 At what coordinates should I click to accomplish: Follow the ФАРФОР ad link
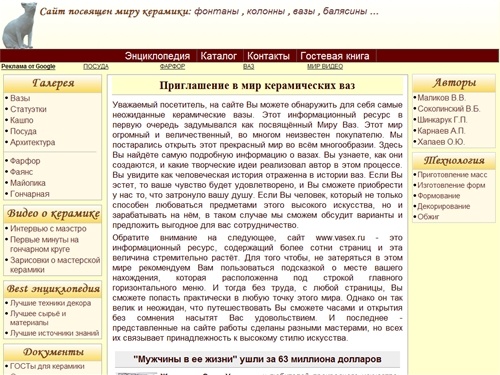tap(172, 66)
